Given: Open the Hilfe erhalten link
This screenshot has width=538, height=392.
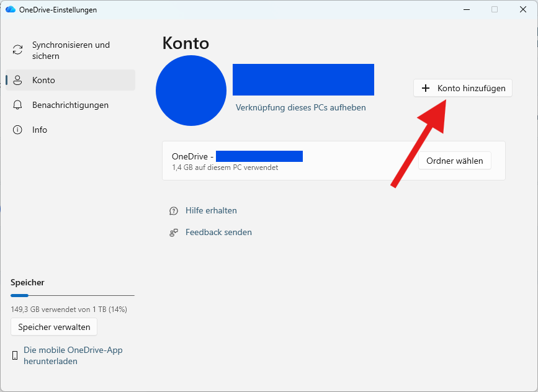Looking at the screenshot, I should pos(211,210).
